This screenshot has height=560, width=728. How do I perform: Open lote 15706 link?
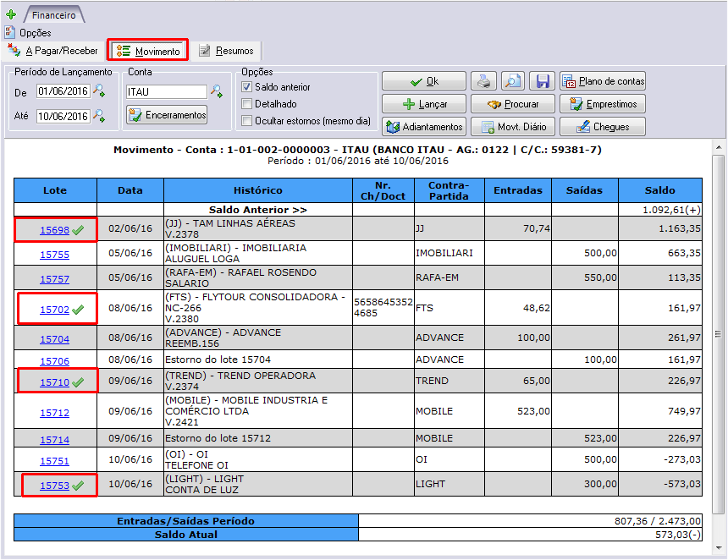coord(54,361)
